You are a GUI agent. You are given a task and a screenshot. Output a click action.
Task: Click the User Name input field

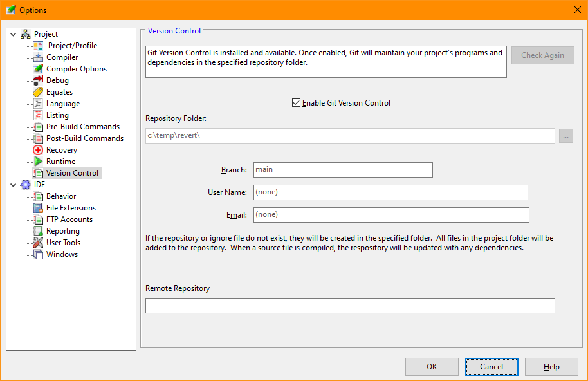(390, 192)
